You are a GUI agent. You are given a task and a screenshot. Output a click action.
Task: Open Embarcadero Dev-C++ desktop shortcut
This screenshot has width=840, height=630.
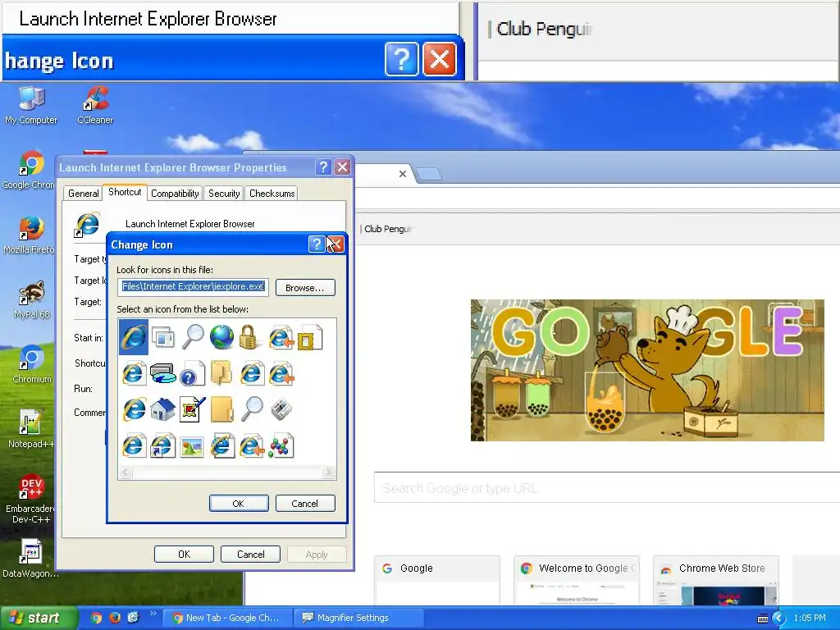(x=30, y=500)
